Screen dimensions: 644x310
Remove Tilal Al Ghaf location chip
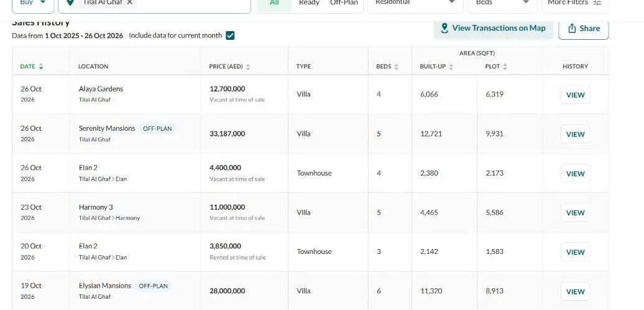(x=130, y=2)
